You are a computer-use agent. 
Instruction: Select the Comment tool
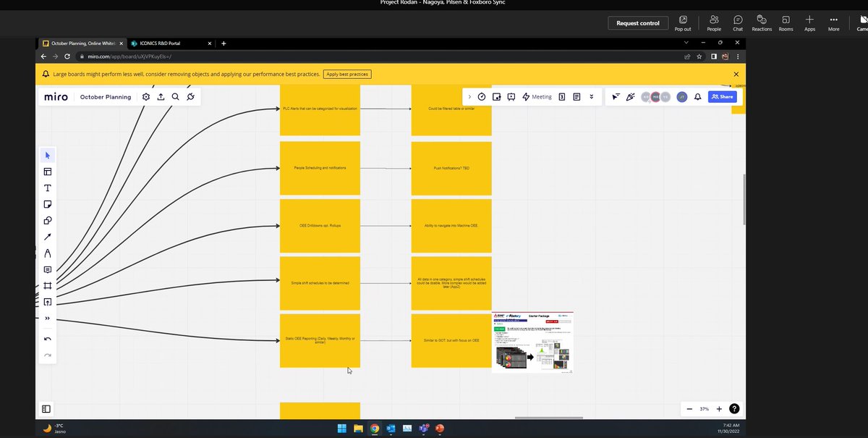pos(48,269)
